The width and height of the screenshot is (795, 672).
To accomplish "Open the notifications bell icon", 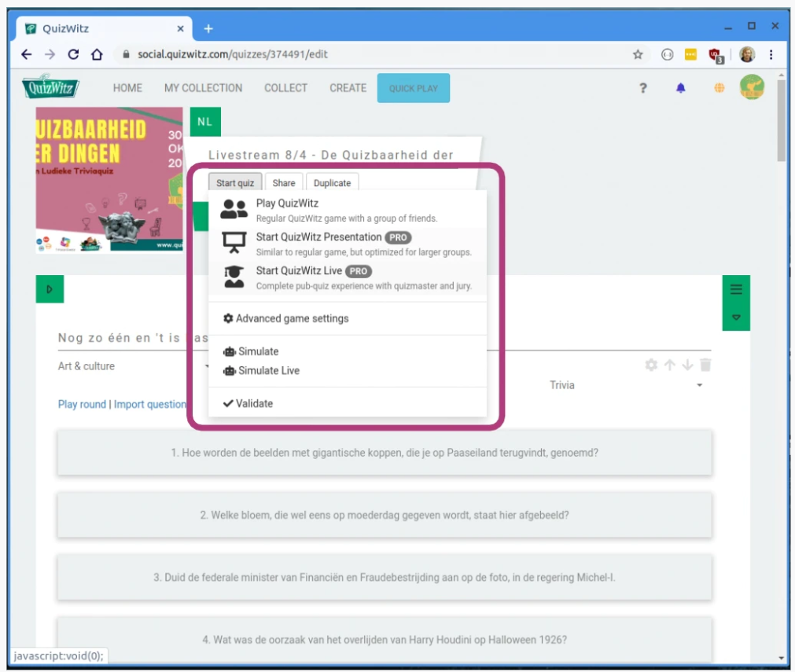I will pyautogui.click(x=681, y=88).
